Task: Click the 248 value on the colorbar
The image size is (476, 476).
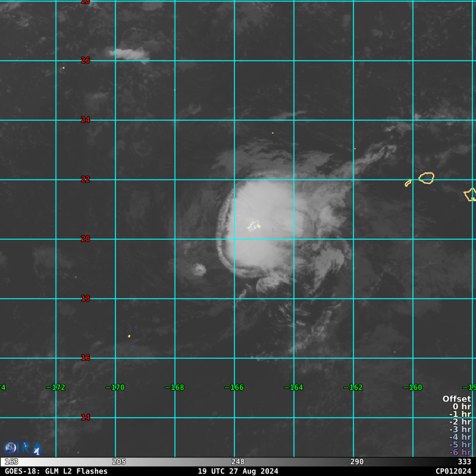Action: [238, 462]
